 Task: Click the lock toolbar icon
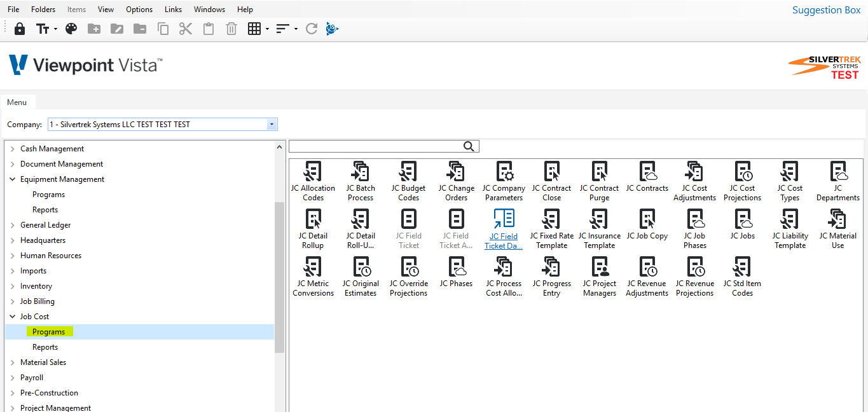pyautogui.click(x=20, y=29)
